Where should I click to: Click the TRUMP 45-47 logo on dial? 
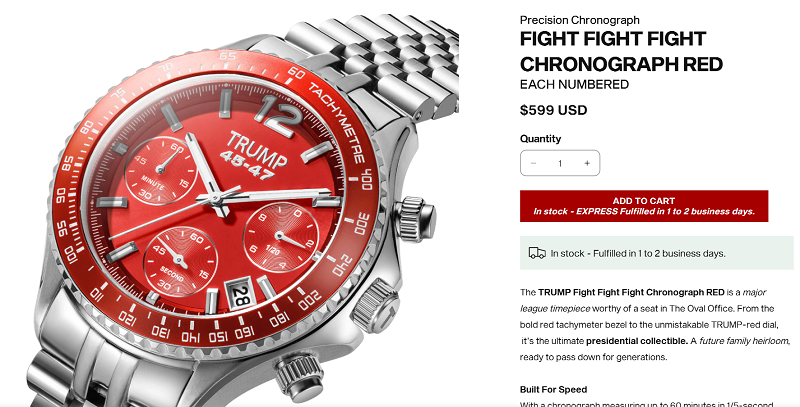tap(253, 155)
